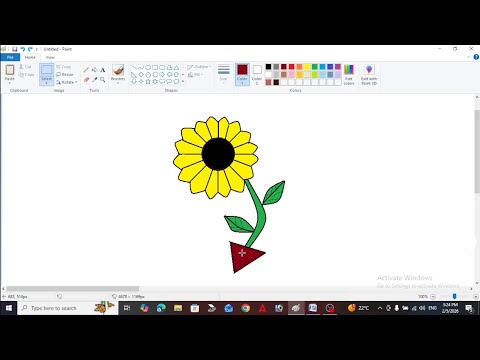Viewport: 480px width, 360px height.
Task: Choose the Five-point star shape
Action: click(x=148, y=81)
